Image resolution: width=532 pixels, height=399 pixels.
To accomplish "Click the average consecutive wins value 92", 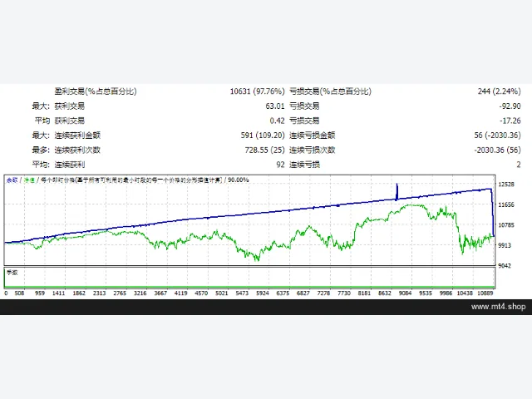I will (280, 165).
